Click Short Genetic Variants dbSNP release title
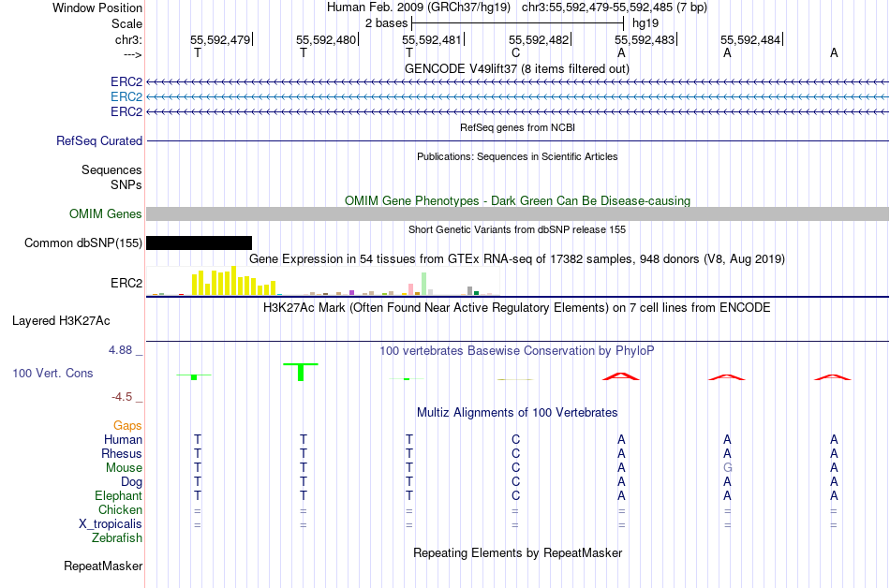 click(517, 229)
